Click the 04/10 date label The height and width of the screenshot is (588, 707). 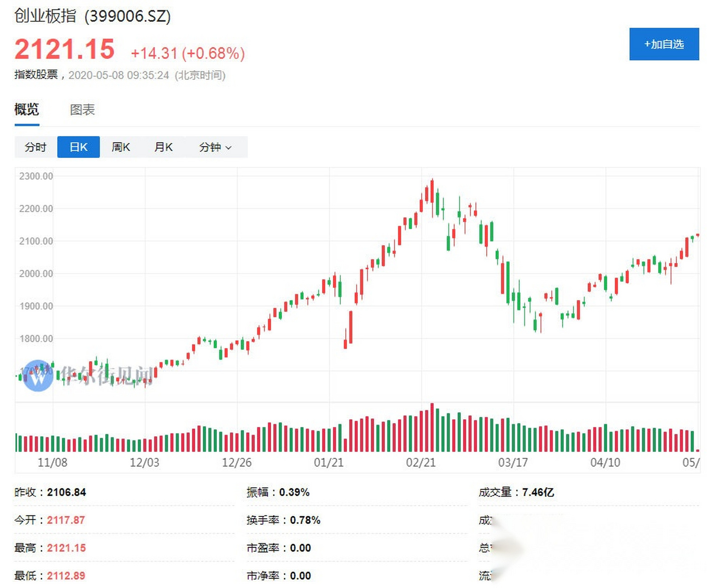[605, 463]
